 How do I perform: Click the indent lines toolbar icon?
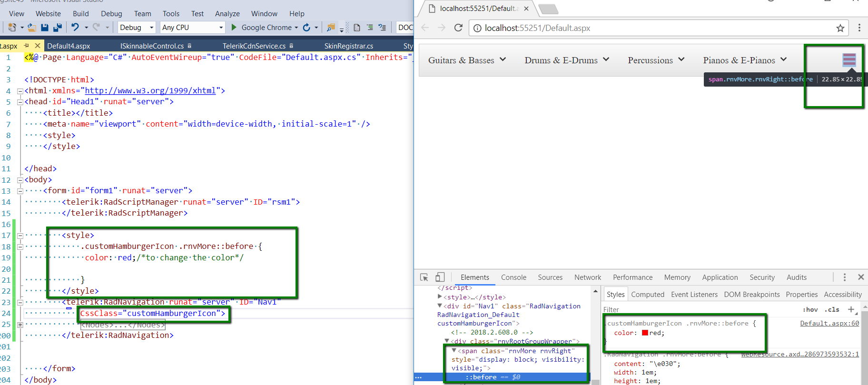(x=370, y=28)
